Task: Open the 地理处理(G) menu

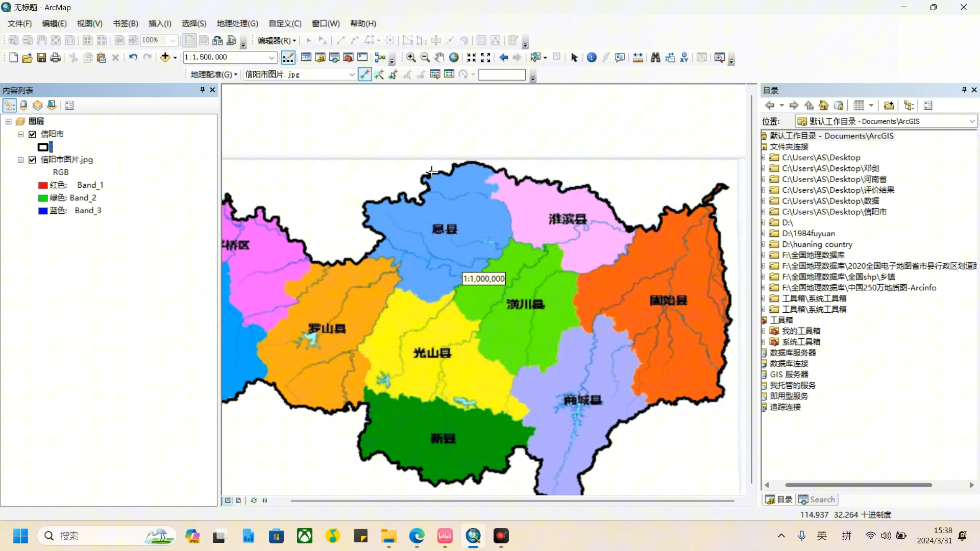Action: coord(236,23)
